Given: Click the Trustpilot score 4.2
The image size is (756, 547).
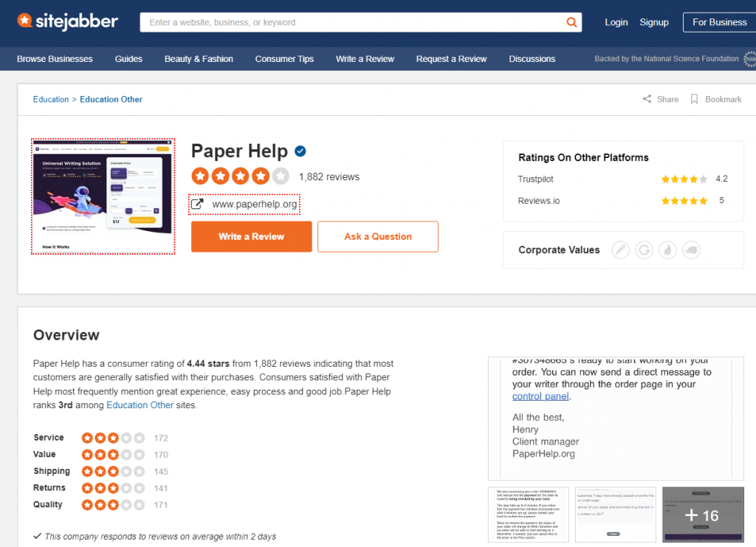Looking at the screenshot, I should tap(722, 179).
